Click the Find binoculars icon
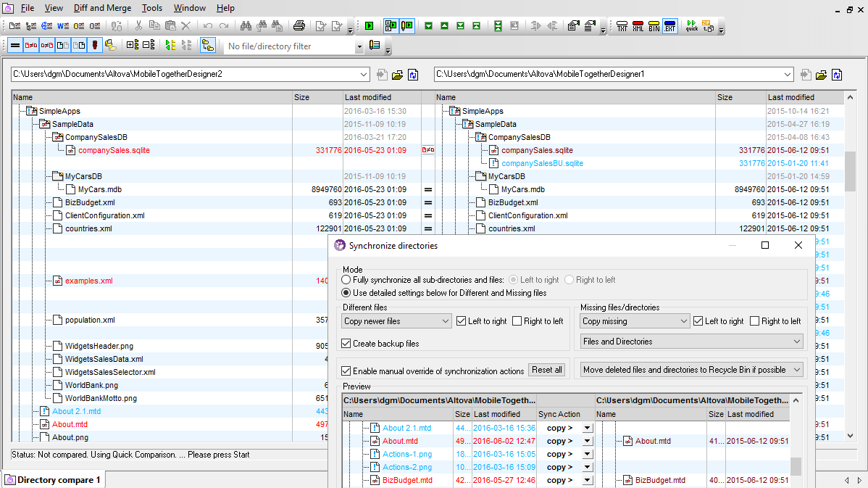This screenshot has height=488, width=868. click(246, 25)
